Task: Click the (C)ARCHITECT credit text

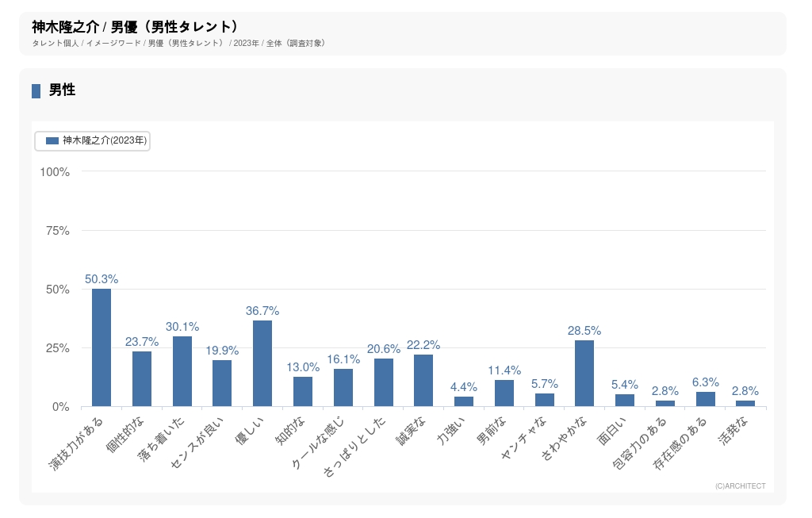Action: click(740, 485)
